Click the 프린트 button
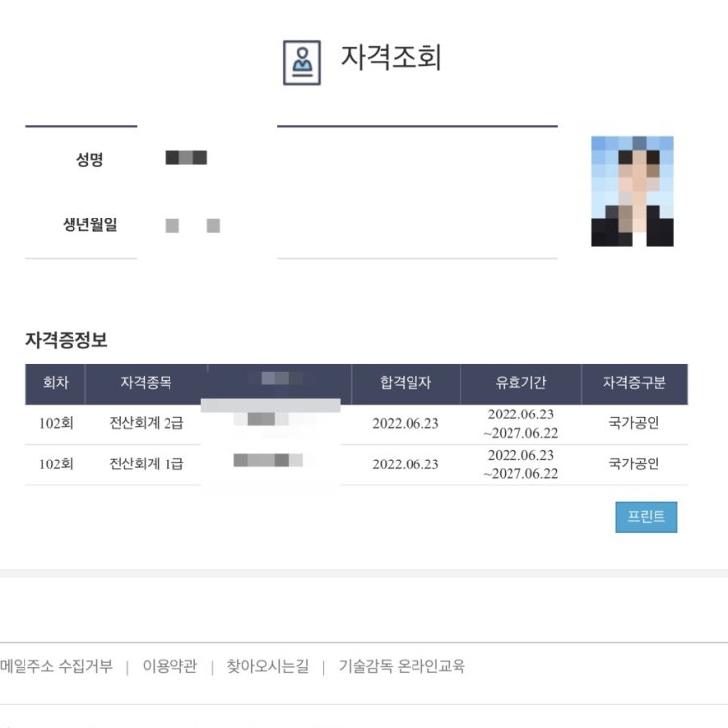The height and width of the screenshot is (728, 728). coord(646,516)
